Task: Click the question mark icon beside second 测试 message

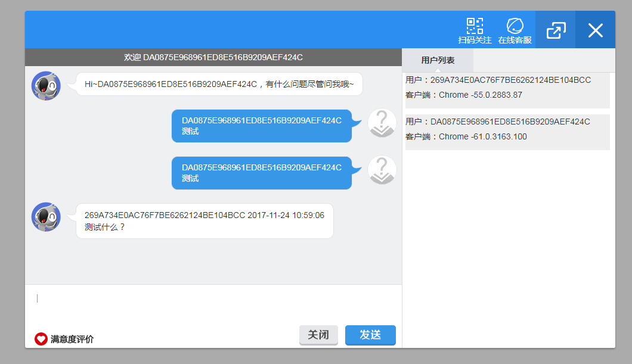Action: tap(382, 169)
